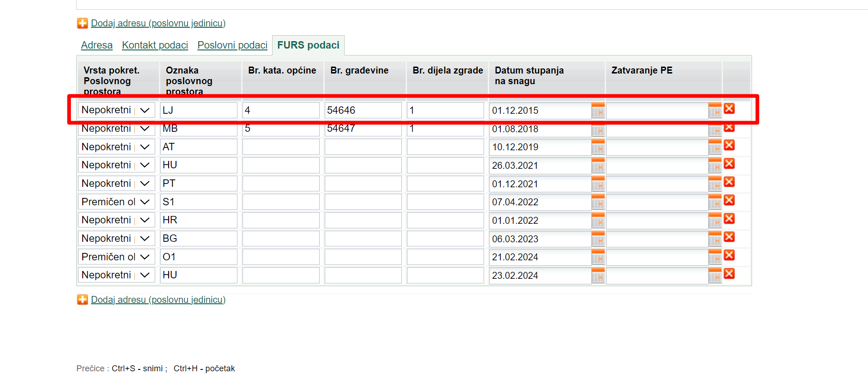This screenshot has height=381, width=868.
Task: Delete the LJ row with red X
Action: [x=729, y=108]
